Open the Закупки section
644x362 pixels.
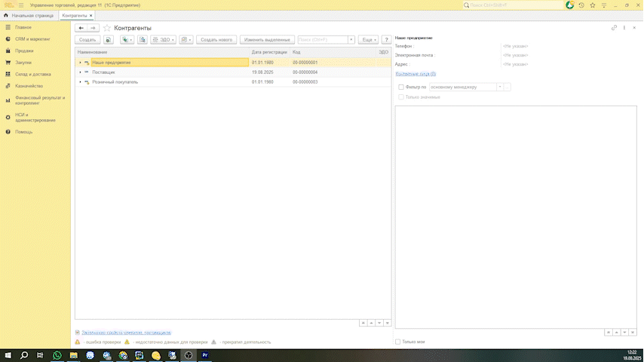pos(23,63)
